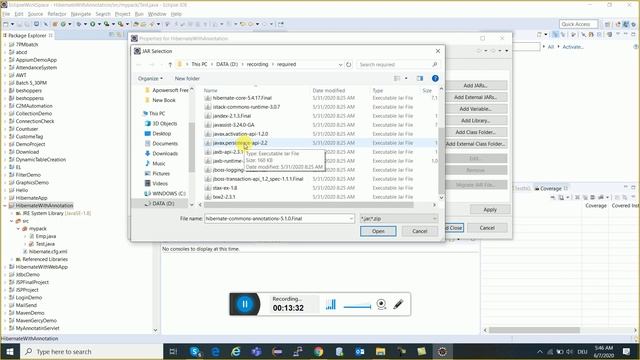This screenshot has width=640, height=360.
Task: Open the help icon in JAR Selection dialog
Action: pos(435,78)
